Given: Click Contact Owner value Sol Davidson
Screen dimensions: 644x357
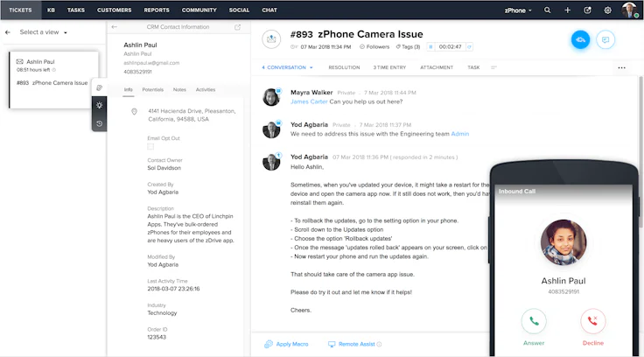Looking at the screenshot, I should 164,168.
